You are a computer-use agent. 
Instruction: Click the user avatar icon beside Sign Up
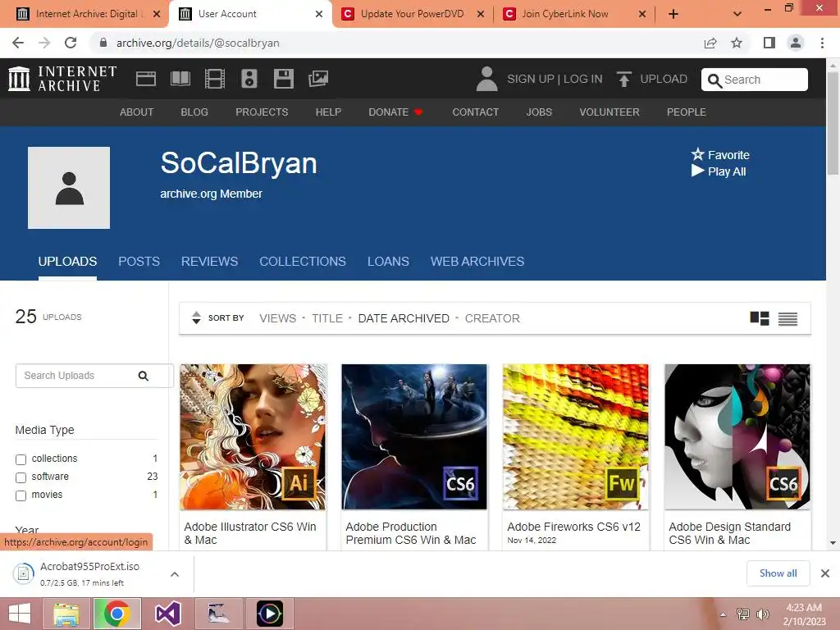click(x=486, y=79)
